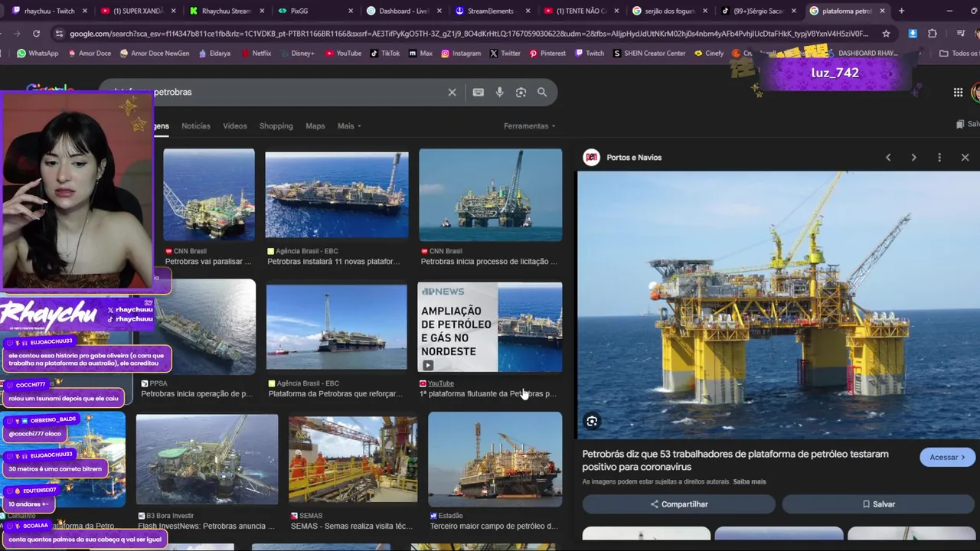Switch to the Notícias results tab

195,126
